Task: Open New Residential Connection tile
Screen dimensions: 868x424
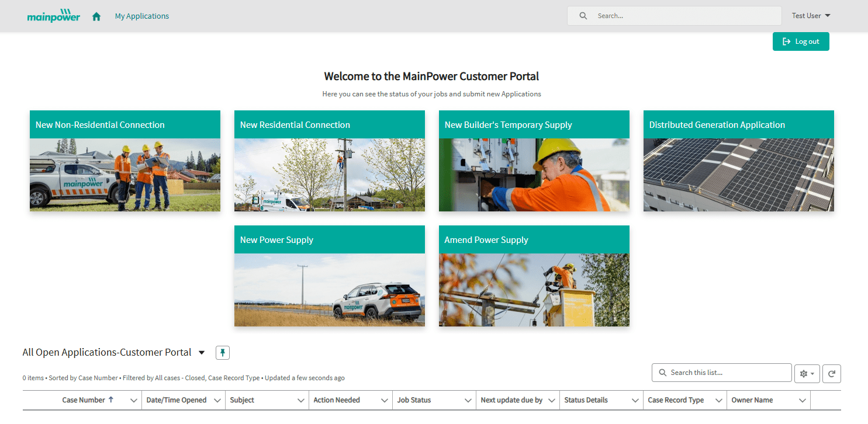Action: [330, 161]
